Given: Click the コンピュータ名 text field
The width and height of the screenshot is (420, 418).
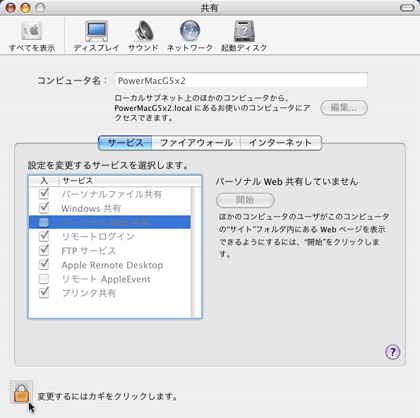Looking at the screenshot, I should 241,80.
